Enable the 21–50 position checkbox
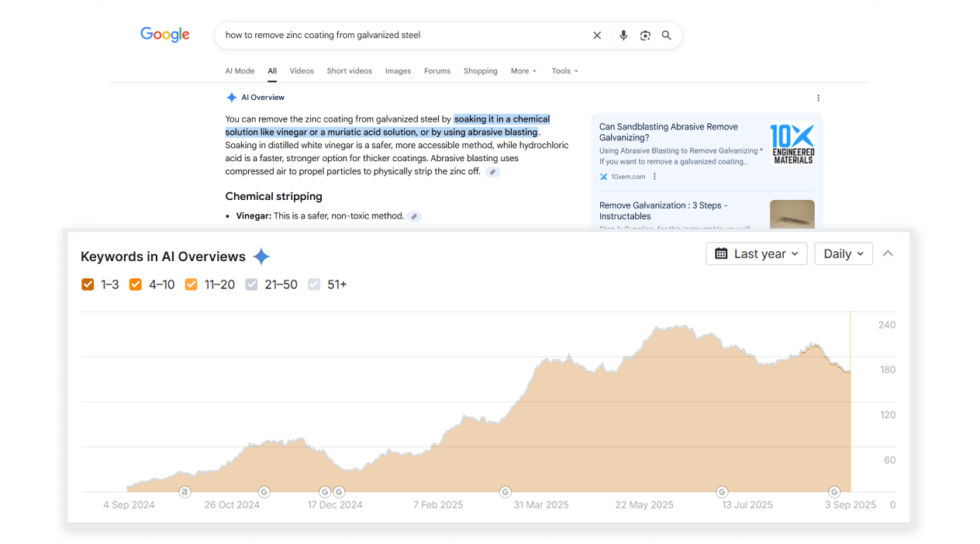 click(x=251, y=284)
